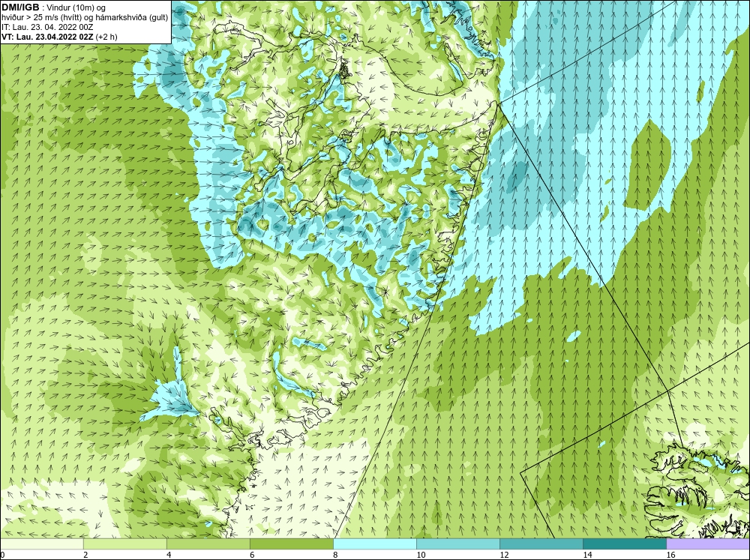Click the 'DMI/IGB : Vindur (10m) og' title line

pyautogui.click(x=54, y=7)
